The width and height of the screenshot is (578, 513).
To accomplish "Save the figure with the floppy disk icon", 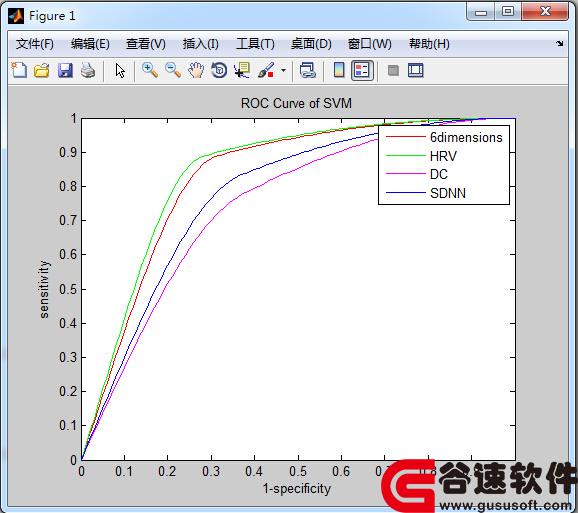I will 65,70.
